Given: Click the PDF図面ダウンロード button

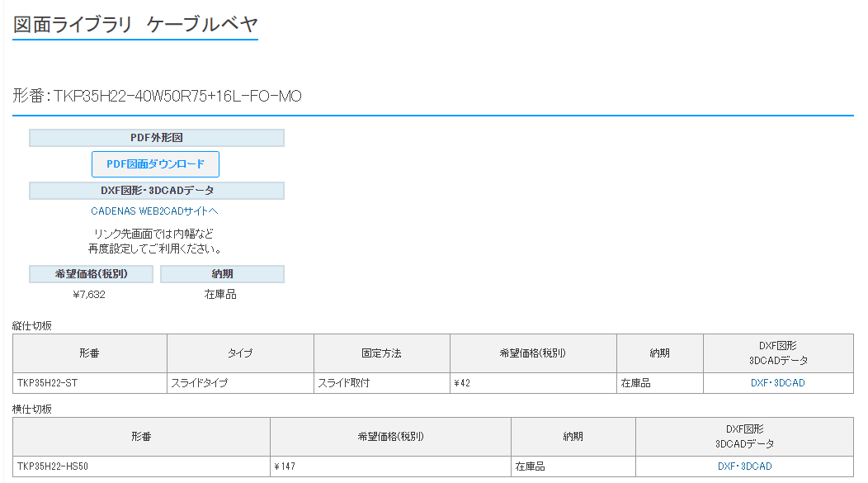Looking at the screenshot, I should (x=155, y=164).
